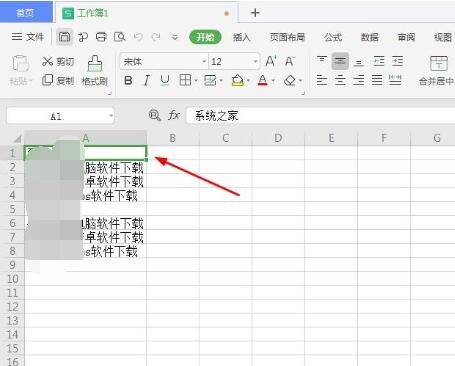The image size is (455, 366).
Task: Expand the borders dropdown arrow
Action: (196, 81)
